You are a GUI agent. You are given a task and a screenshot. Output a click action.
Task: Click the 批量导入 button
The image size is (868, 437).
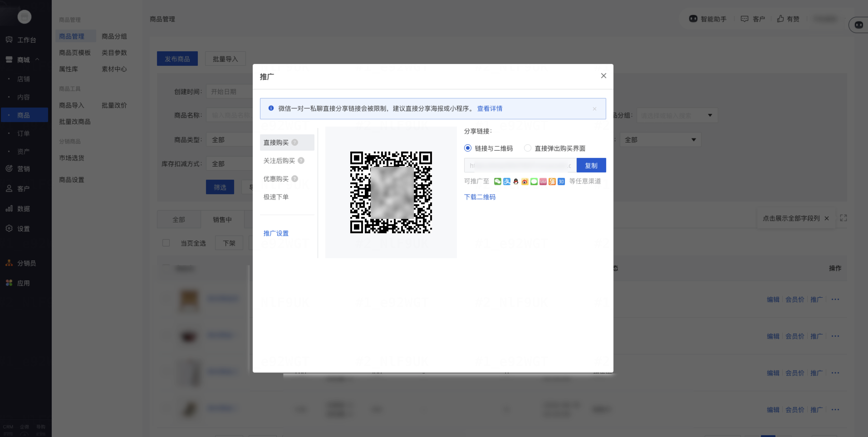[226, 59]
